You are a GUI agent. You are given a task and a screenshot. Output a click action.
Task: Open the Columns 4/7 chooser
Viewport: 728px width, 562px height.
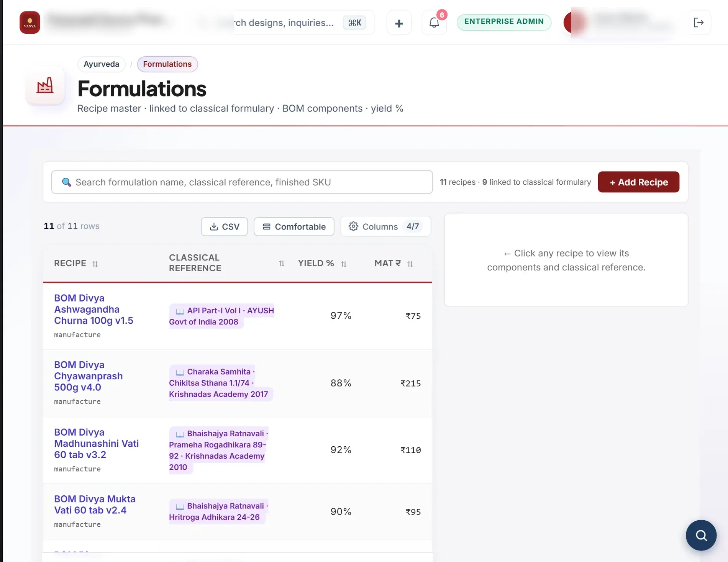click(385, 226)
